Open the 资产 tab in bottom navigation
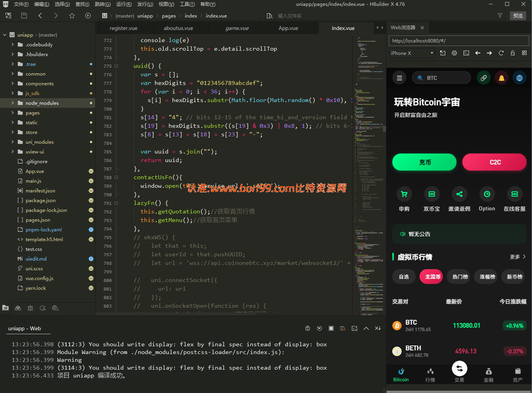Image resolution: width=532 pixels, height=393 pixels. (x=518, y=375)
